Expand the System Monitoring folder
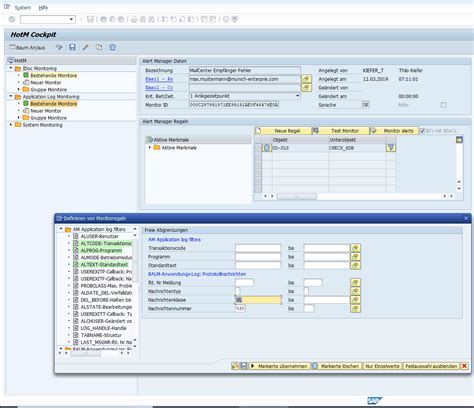474x408 pixels. [11, 125]
